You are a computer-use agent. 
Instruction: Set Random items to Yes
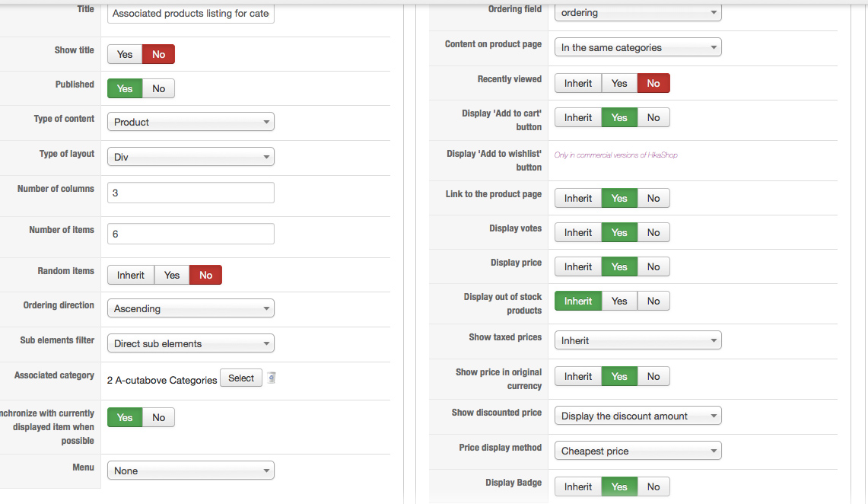coord(172,275)
